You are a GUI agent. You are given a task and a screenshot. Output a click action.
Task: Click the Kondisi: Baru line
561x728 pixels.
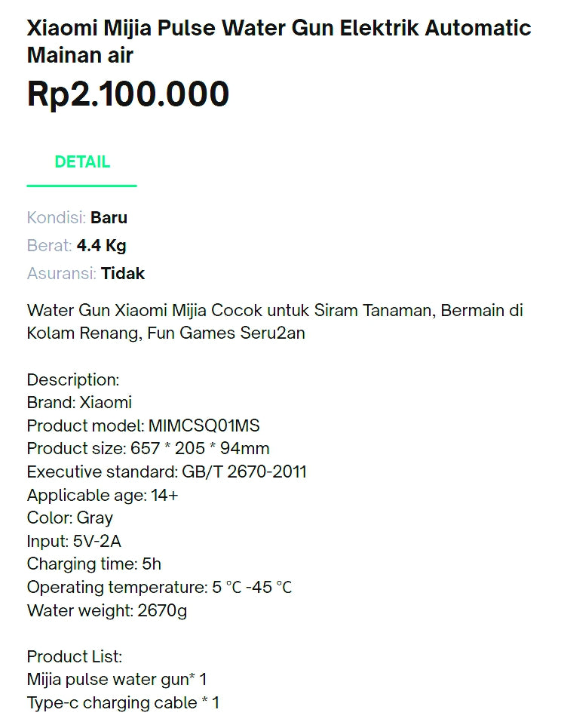(x=77, y=218)
